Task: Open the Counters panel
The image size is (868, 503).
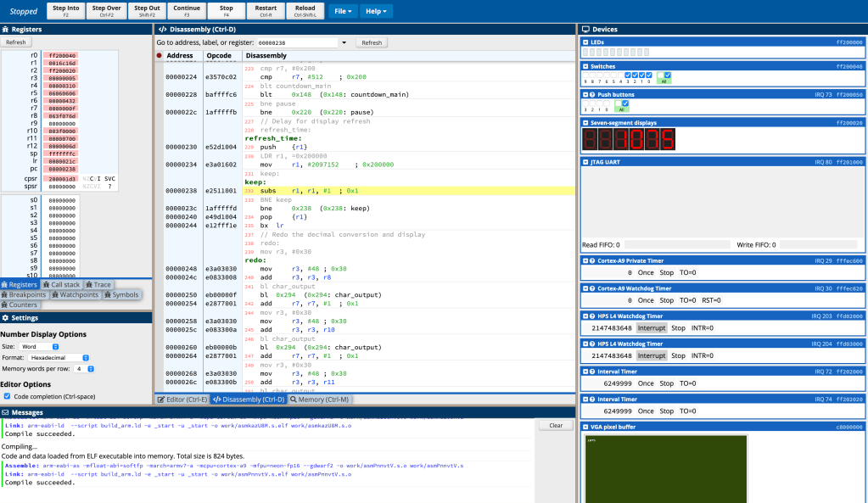Action: click(x=20, y=305)
